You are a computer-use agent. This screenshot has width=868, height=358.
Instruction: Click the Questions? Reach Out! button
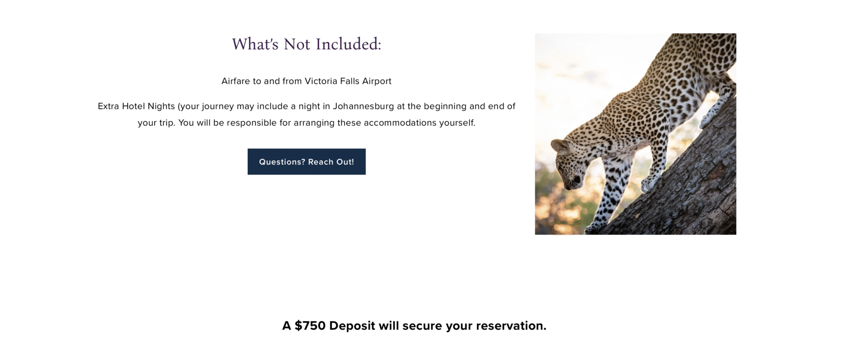[x=307, y=162]
